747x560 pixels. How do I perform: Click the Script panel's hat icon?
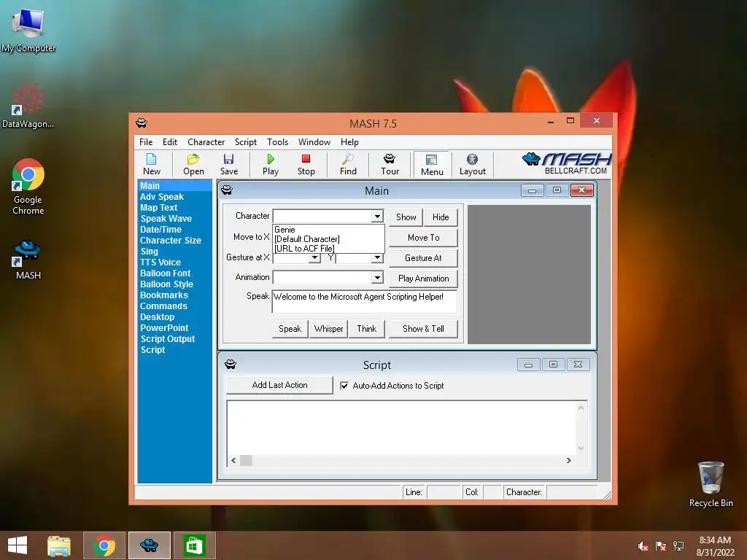[231, 365]
